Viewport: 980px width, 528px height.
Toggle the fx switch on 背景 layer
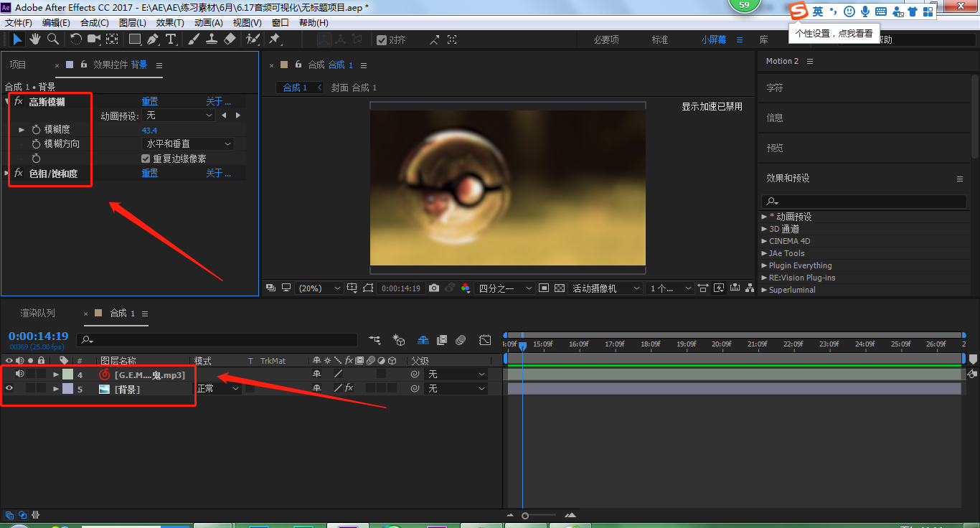pyautogui.click(x=349, y=388)
